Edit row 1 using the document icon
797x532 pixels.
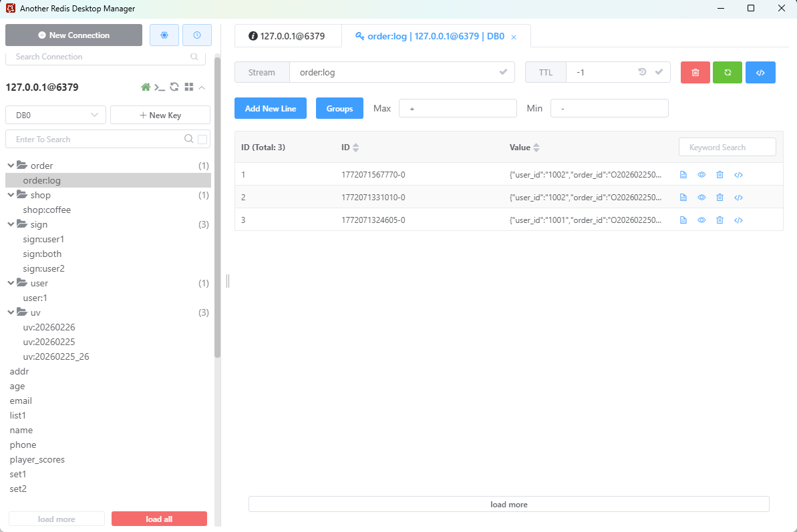point(683,175)
